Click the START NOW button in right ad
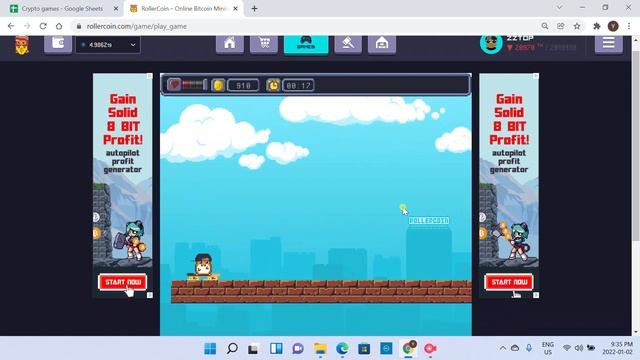Image resolution: width=640 pixels, height=360 pixels. coord(509,282)
